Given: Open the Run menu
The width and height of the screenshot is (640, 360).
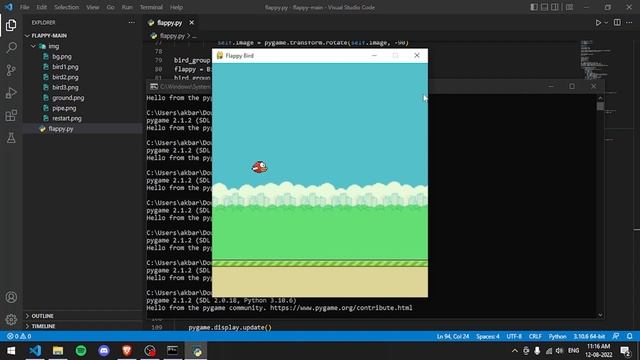Looking at the screenshot, I should [x=127, y=7].
